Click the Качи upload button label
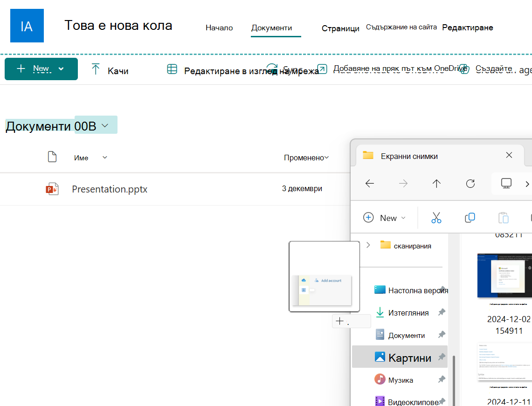The image size is (532, 406). click(x=118, y=71)
